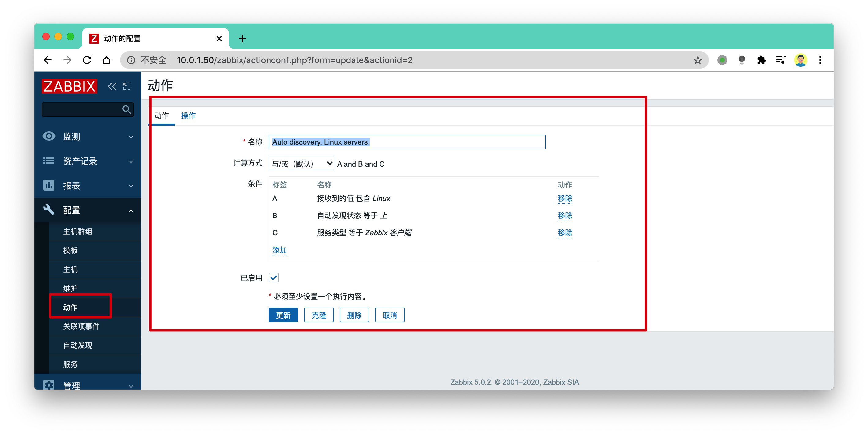Click the ZABBIX logo
868x435 pixels.
tap(69, 86)
